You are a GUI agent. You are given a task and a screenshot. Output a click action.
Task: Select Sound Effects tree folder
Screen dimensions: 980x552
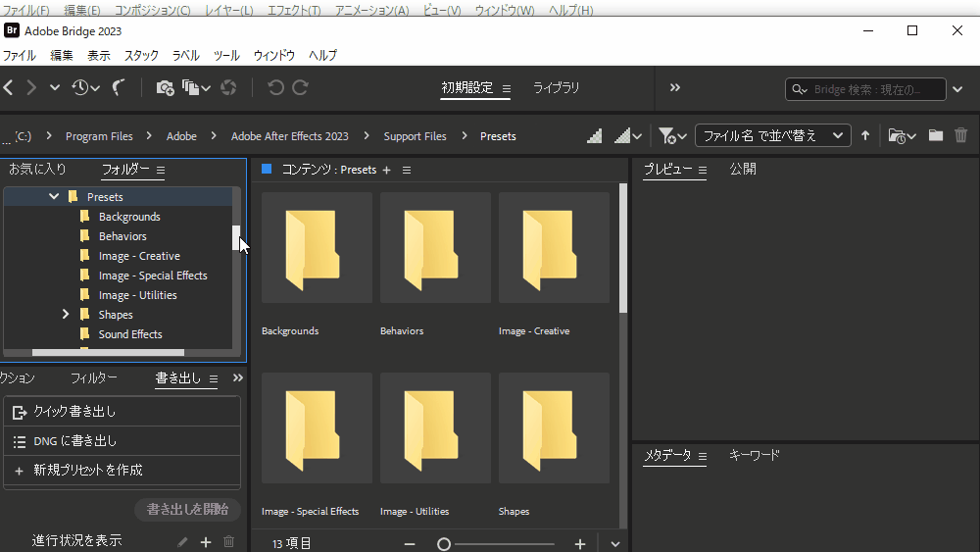[130, 333]
